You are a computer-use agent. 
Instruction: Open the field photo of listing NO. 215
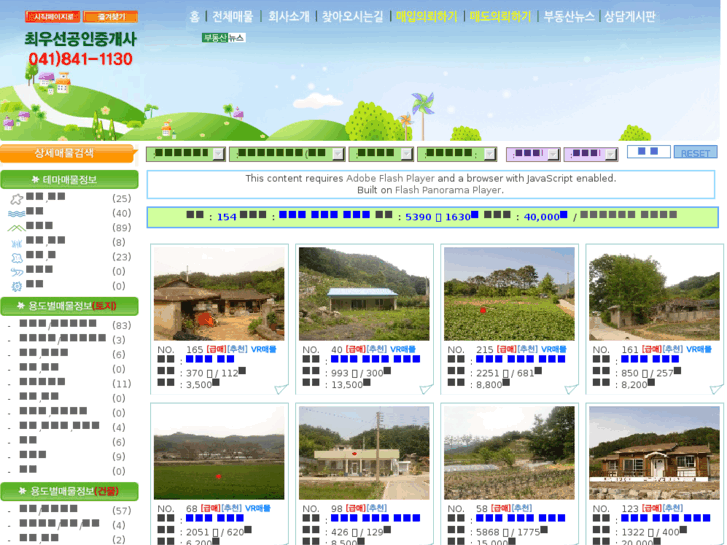pos(509,294)
